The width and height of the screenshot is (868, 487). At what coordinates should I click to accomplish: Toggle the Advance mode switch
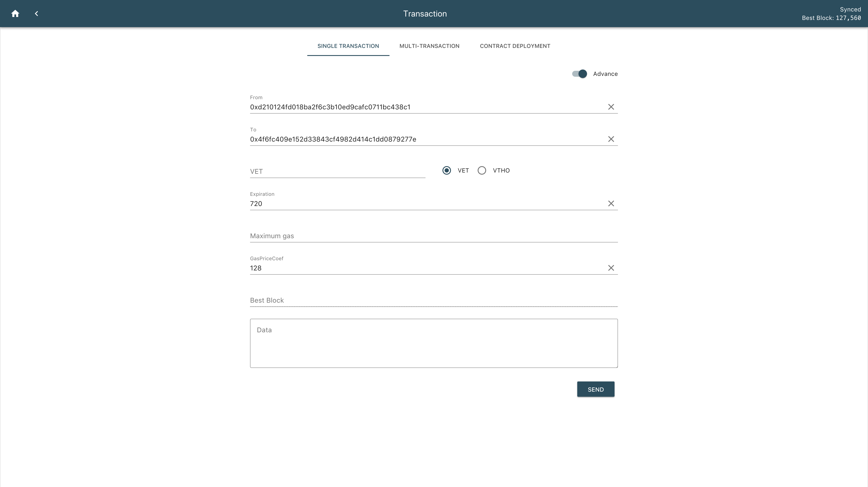579,73
